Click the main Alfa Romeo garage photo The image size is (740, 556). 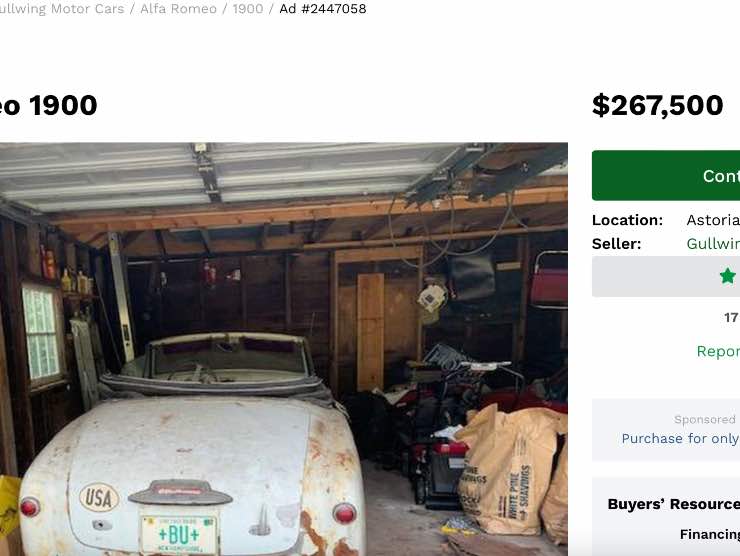click(x=284, y=349)
